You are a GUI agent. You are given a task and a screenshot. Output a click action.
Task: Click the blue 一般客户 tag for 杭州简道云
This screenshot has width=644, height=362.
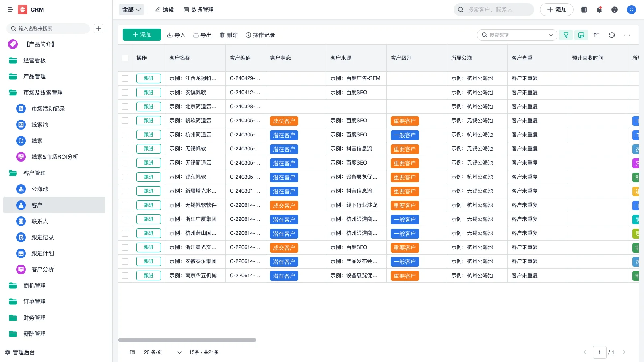point(405,135)
